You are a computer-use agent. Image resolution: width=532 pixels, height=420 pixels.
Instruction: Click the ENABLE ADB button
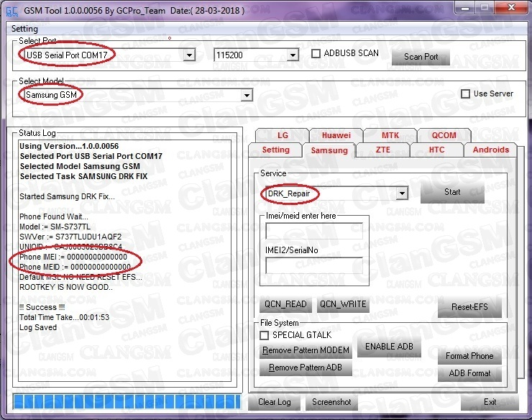coord(389,347)
